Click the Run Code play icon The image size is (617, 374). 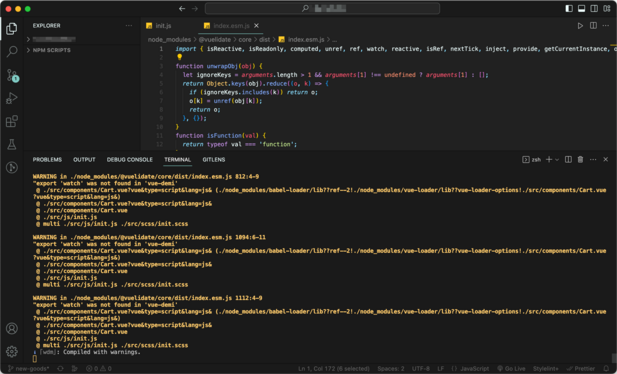click(x=580, y=26)
